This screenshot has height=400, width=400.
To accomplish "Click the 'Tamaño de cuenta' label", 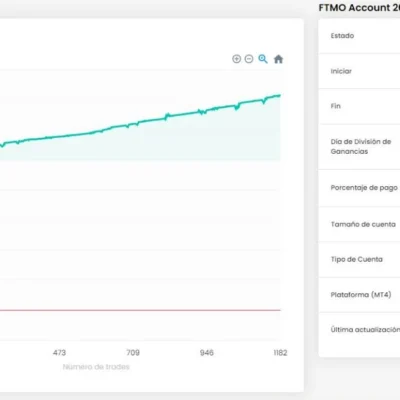I will 363,224.
